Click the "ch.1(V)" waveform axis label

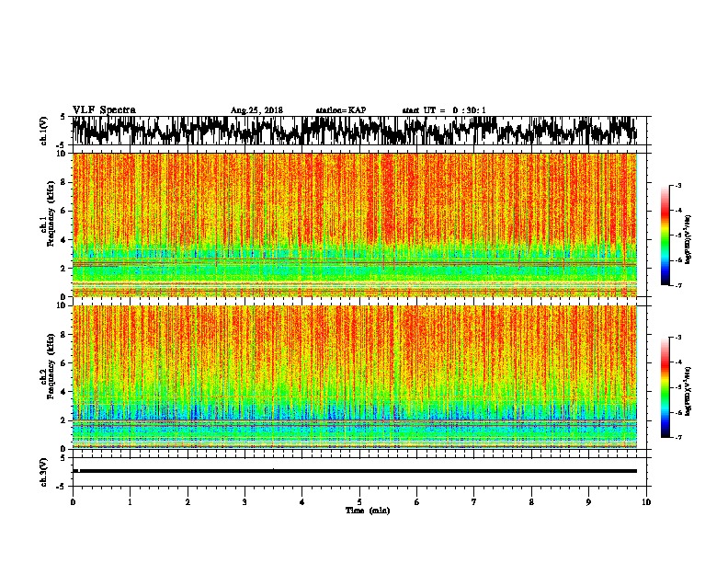tap(44, 131)
